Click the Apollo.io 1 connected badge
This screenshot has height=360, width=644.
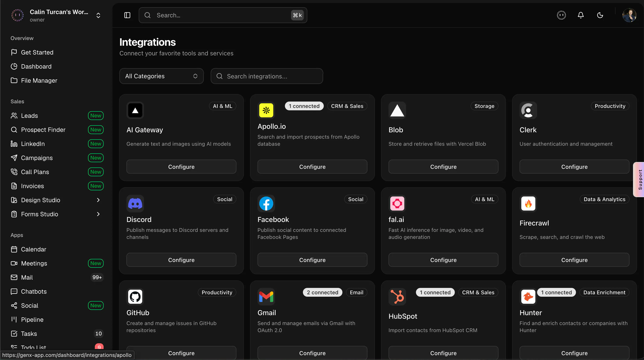coord(304,106)
